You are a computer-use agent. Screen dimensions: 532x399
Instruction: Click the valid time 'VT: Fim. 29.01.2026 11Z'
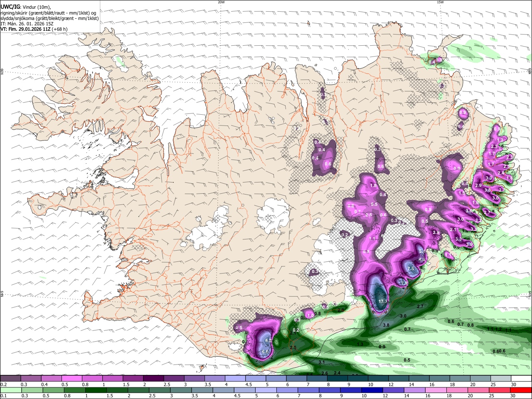[x=25, y=29]
